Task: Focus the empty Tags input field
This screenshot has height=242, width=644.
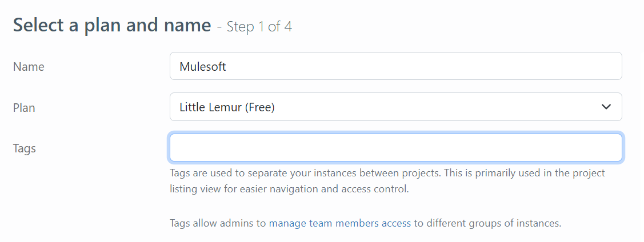Action: (x=395, y=147)
